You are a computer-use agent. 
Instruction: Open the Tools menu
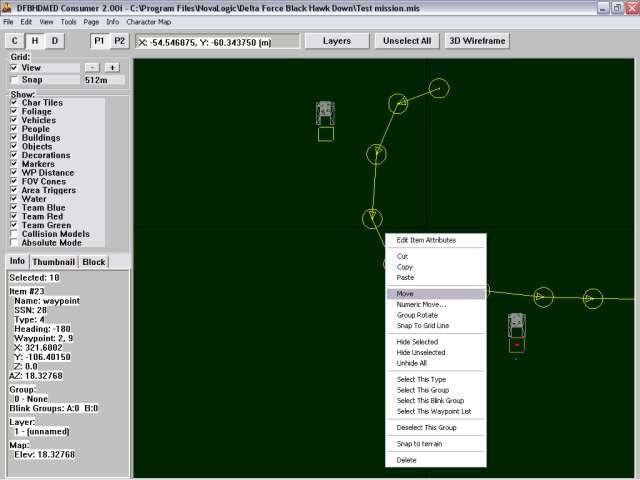coord(68,21)
